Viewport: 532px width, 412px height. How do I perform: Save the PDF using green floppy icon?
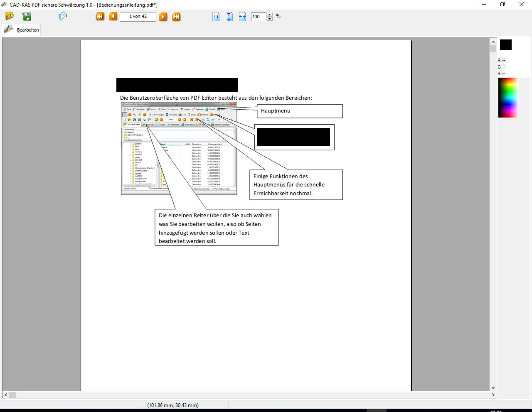[x=27, y=16]
